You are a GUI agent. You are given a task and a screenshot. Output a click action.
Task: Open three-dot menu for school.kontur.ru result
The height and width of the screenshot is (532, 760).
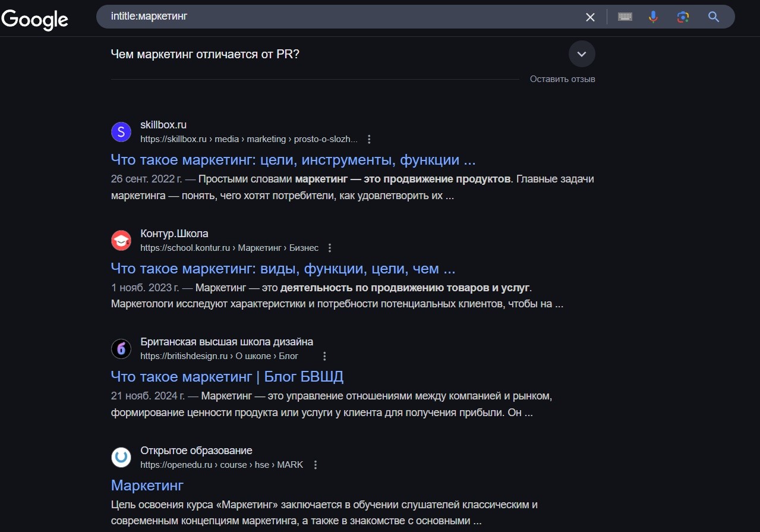click(330, 248)
